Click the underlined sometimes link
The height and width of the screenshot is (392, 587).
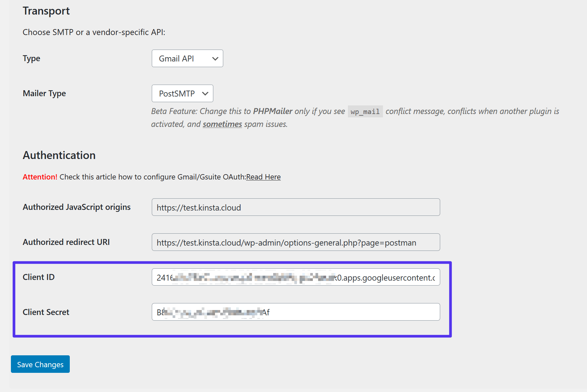tap(222, 124)
